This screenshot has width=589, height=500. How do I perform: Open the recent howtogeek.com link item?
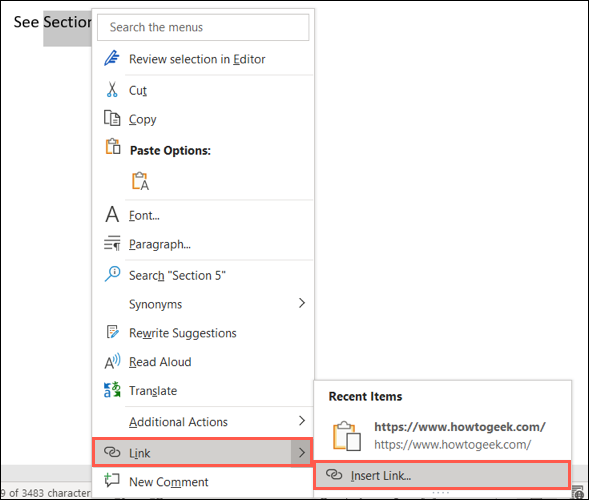click(x=443, y=435)
